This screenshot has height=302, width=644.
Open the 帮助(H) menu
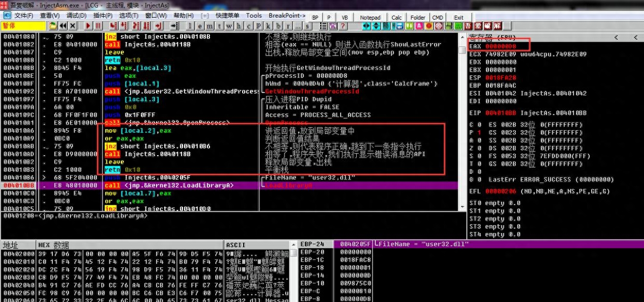(x=184, y=16)
